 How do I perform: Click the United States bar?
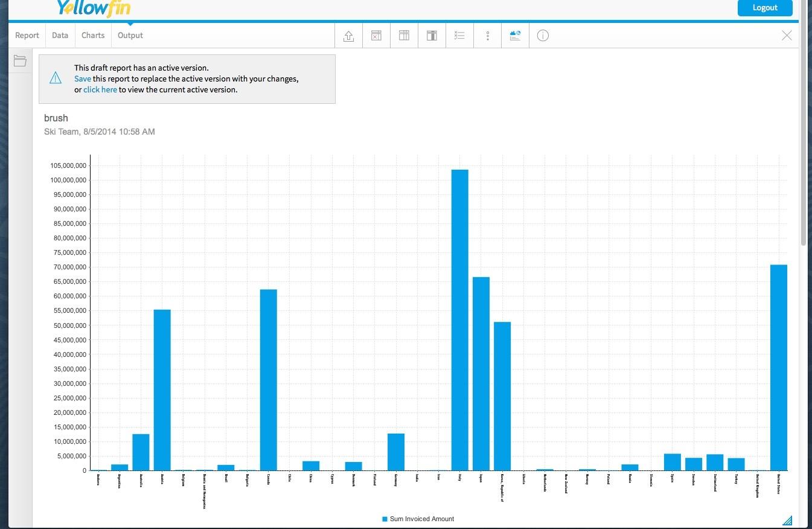(x=779, y=368)
